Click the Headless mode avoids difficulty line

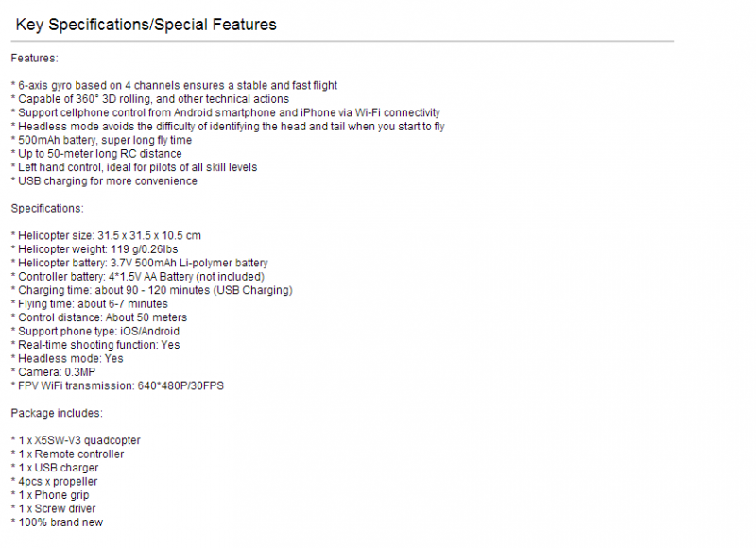pyautogui.click(x=228, y=127)
